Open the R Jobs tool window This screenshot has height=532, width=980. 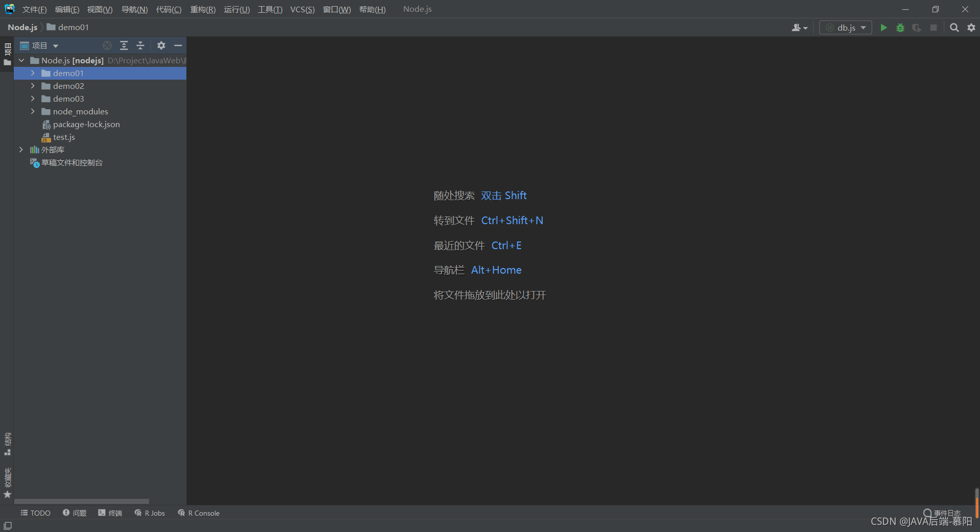pos(150,513)
